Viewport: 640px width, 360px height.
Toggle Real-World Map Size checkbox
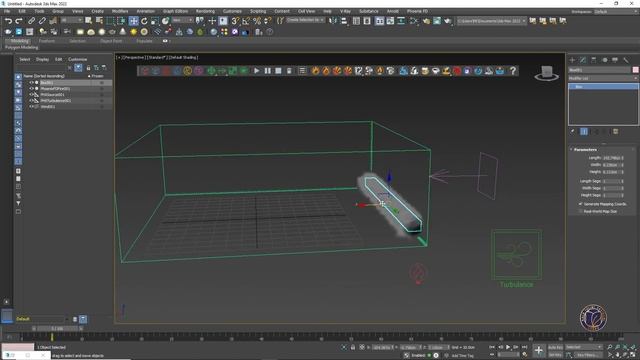coord(580,211)
